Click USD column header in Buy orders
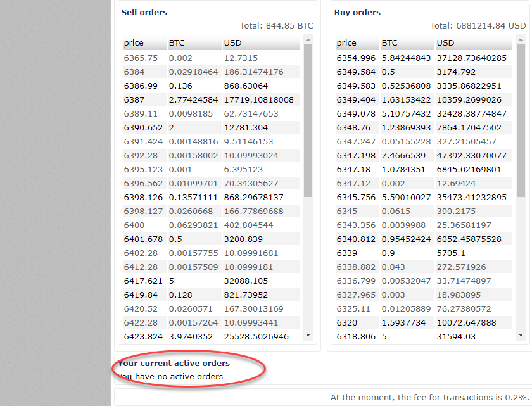The width and height of the screenshot is (532, 406). pos(474,43)
